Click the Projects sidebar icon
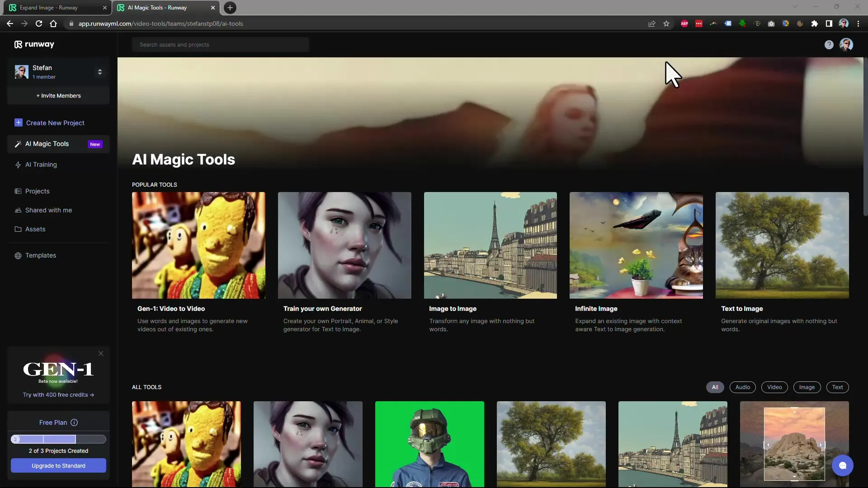 pos(18,191)
